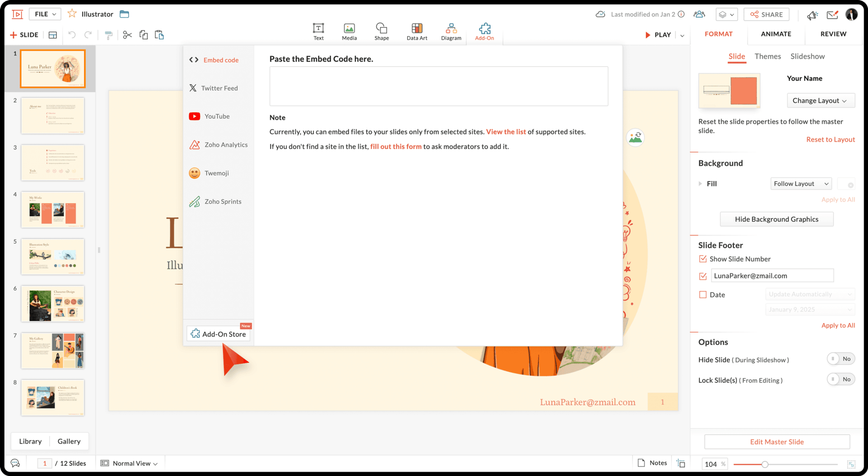Viewport: 868px width, 476px height.
Task: Open the Add-On Store
Action: tap(218, 334)
